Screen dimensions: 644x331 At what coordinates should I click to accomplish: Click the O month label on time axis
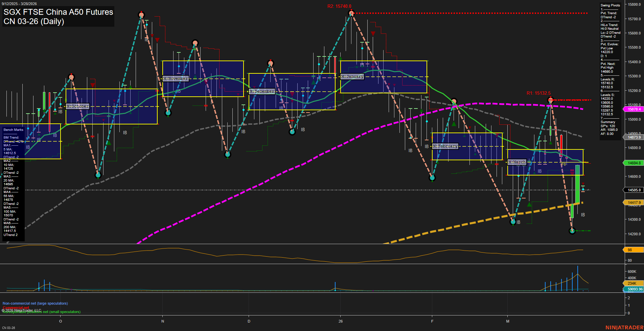pos(61,321)
